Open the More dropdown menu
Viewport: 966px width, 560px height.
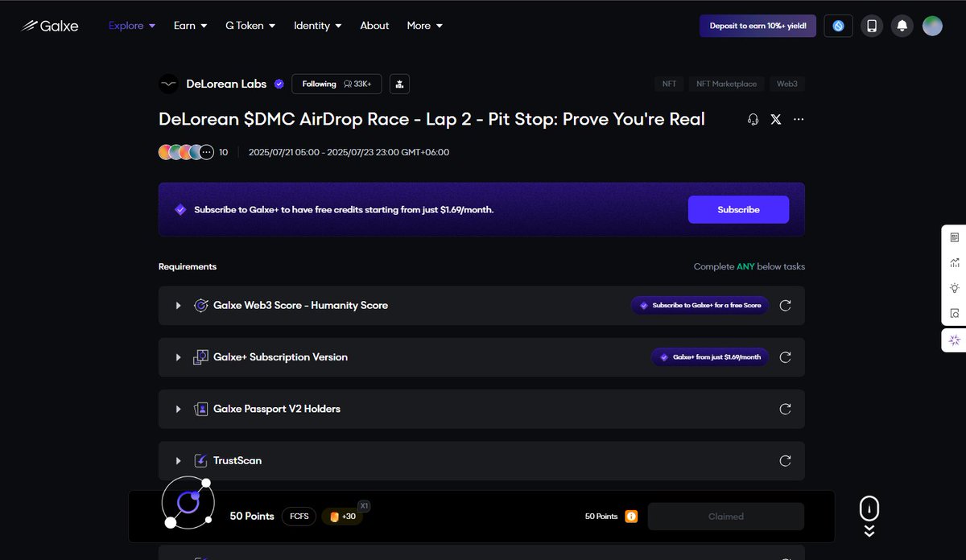[x=425, y=26]
